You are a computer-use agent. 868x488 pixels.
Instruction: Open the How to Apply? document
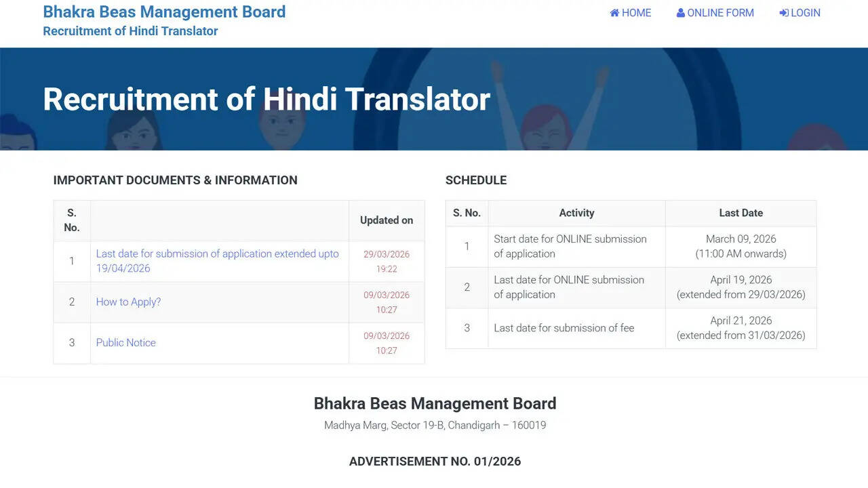pos(128,302)
